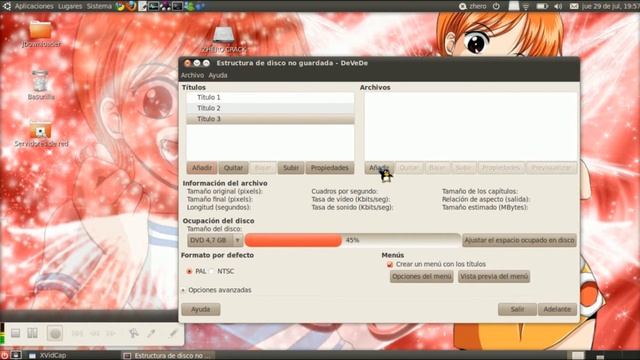Screen dimensions: 640x360
Task: Click Quitar button under Títulos
Action: tap(233, 168)
